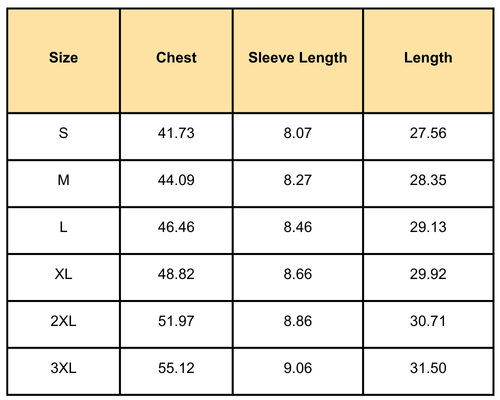Click the Sleeve Length header cell
The image size is (500, 400).
click(298, 61)
